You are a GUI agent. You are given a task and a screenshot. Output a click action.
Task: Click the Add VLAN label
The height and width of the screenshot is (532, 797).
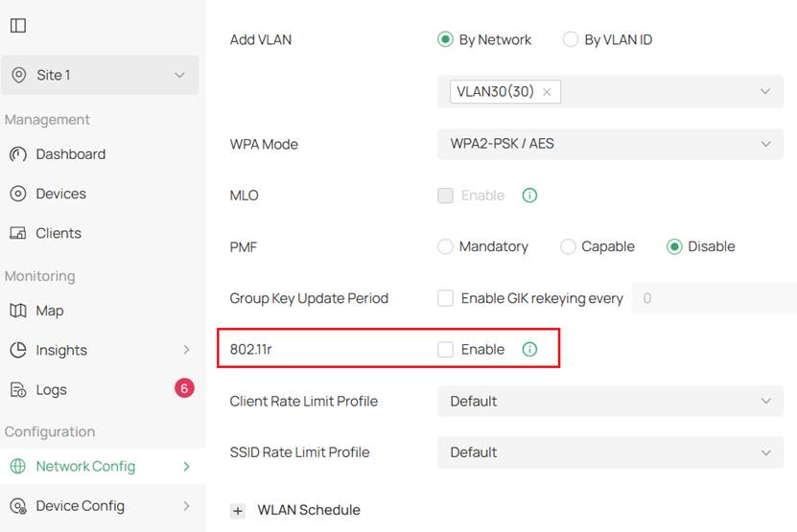click(x=261, y=39)
